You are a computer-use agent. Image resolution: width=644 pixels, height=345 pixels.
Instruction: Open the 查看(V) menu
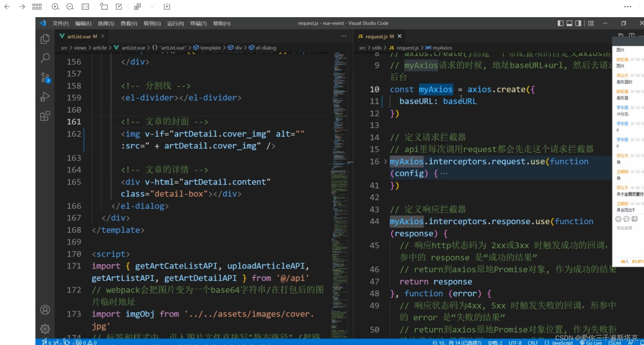[128, 23]
